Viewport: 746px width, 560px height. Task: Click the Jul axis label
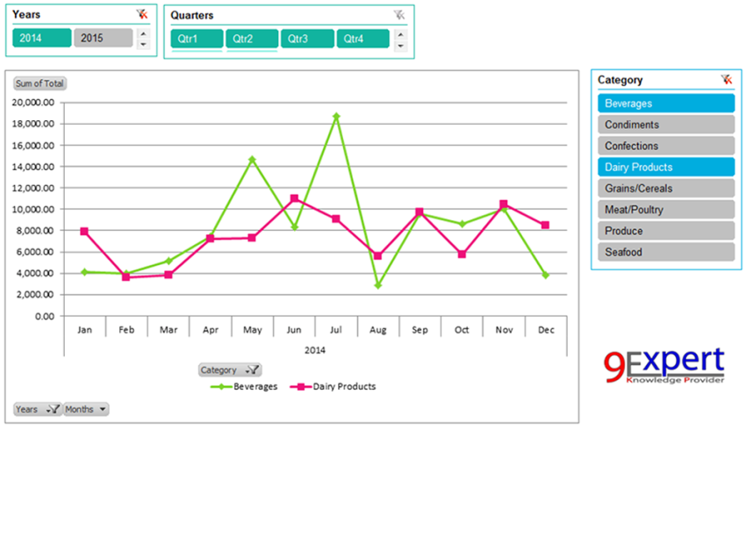coord(336,330)
